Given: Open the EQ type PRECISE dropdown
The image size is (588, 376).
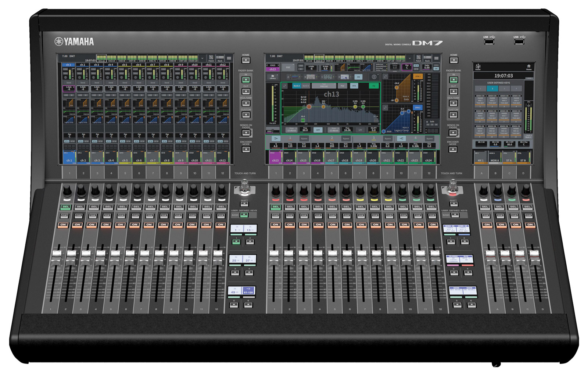Looking at the screenshot, I should (324, 86).
